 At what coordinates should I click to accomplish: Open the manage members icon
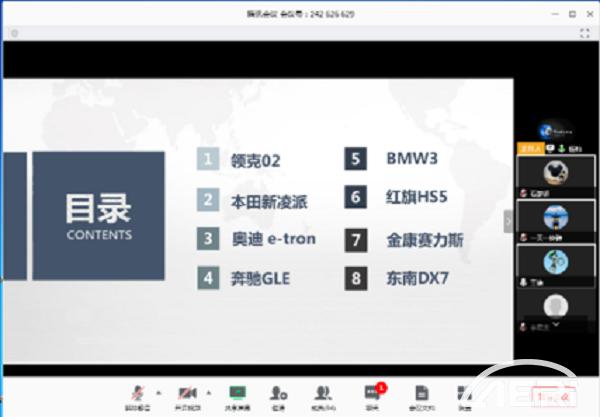(x=324, y=392)
